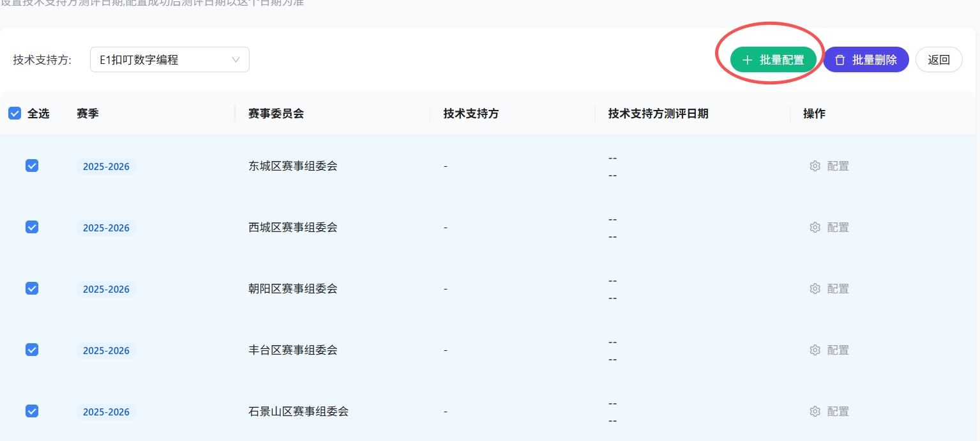
Task: Click the 朝阳区赛事组委会 cell
Action: (293, 289)
